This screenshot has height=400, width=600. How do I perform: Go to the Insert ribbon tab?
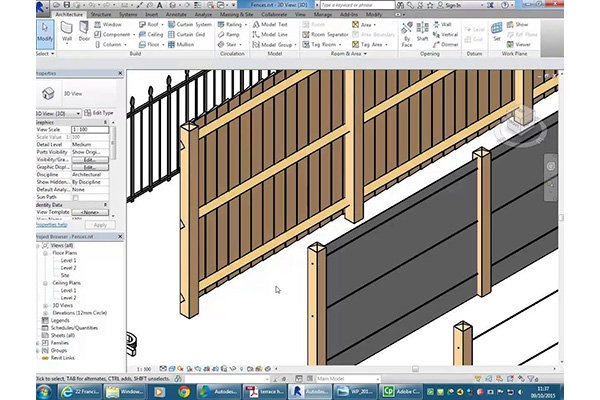click(151, 15)
